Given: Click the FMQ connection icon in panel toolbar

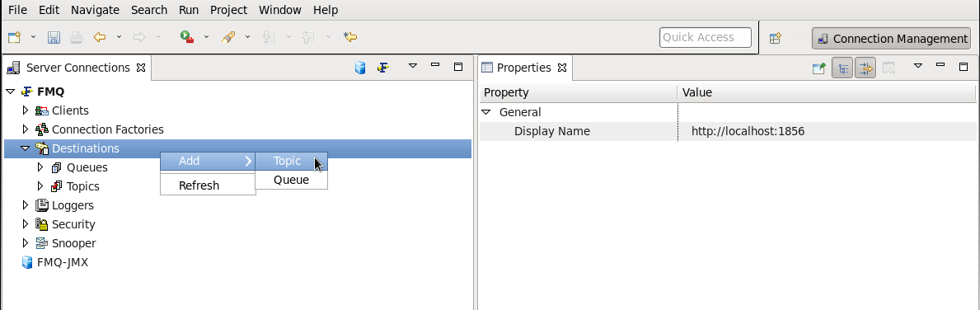Looking at the screenshot, I should coord(382,68).
